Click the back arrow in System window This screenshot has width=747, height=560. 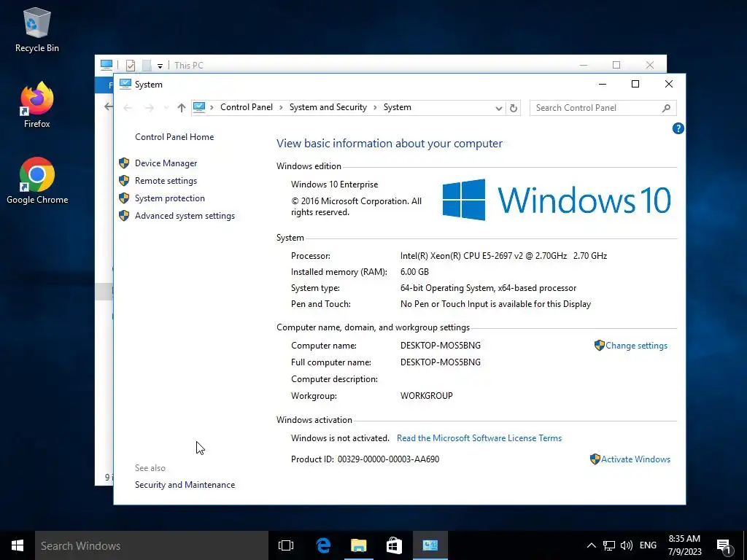coord(128,108)
